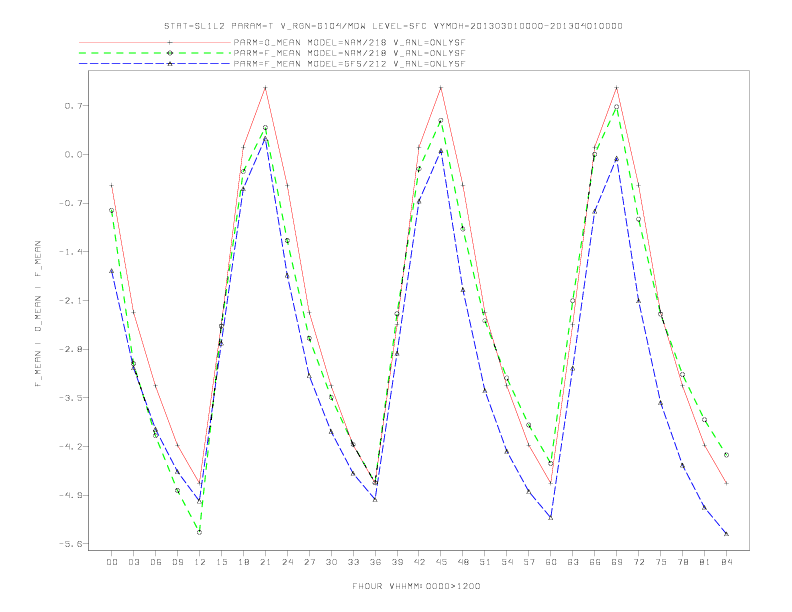The image size is (792, 612).
Task: Click the vertical y-axis title F_MEAN | O_MEAN | F_MEAN
Action: point(38,314)
